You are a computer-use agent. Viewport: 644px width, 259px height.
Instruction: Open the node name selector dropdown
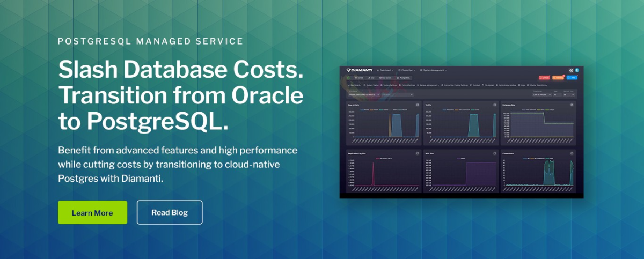pos(364,95)
